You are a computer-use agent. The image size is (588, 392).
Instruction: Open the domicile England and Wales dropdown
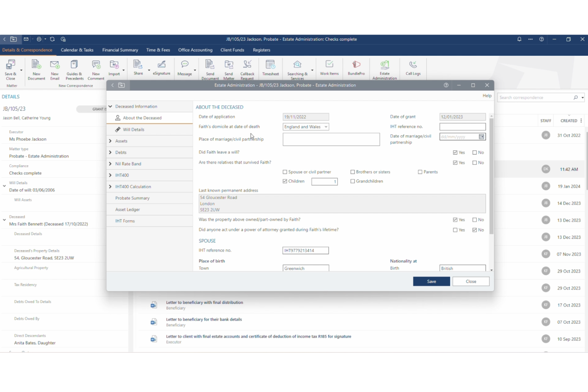(x=306, y=127)
